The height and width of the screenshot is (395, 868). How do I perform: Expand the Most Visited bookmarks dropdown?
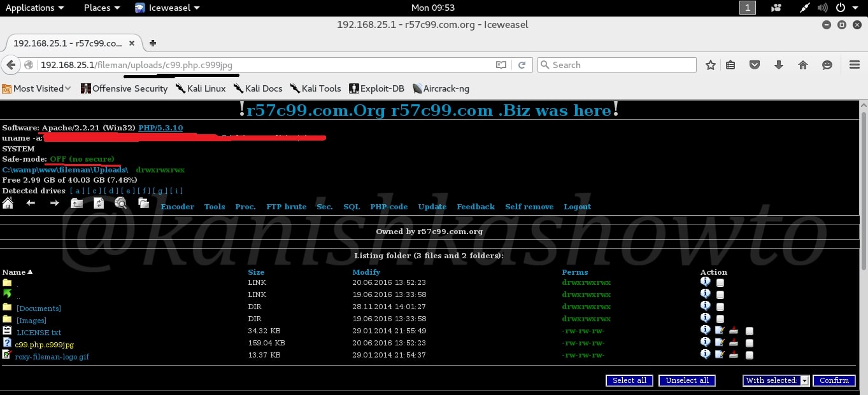point(36,88)
